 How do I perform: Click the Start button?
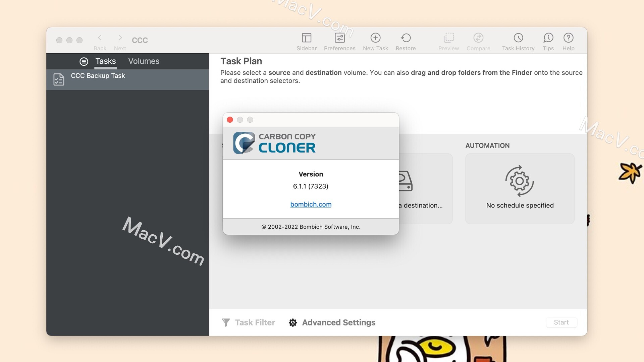coord(561,322)
